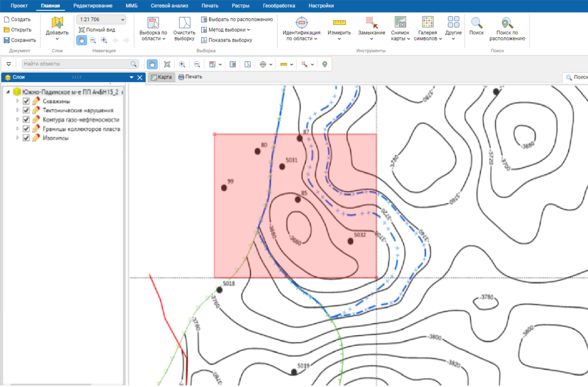
Task: Click the zoom-in magnifier in Навигация group
Action: [104, 40]
